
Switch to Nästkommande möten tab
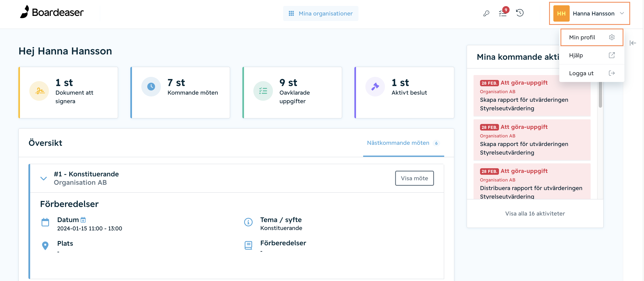pyautogui.click(x=403, y=143)
